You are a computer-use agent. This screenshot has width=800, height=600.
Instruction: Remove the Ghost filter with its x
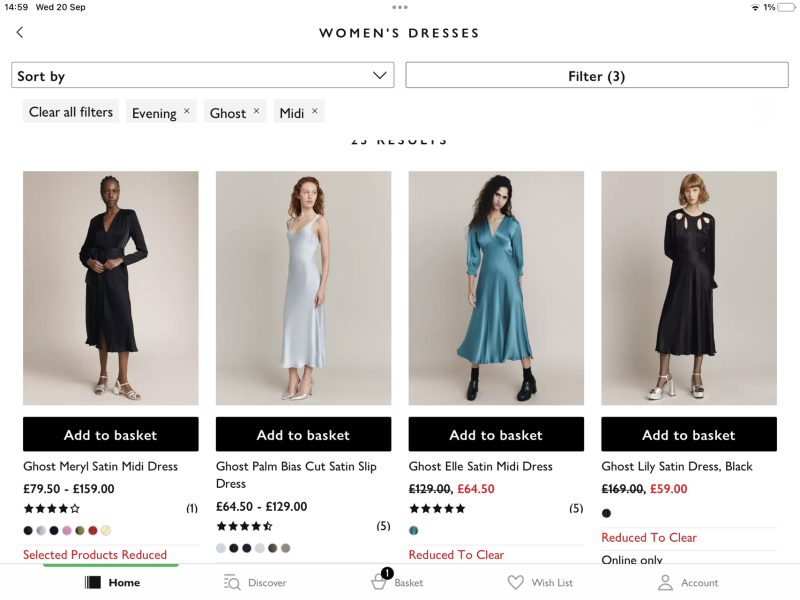(257, 111)
